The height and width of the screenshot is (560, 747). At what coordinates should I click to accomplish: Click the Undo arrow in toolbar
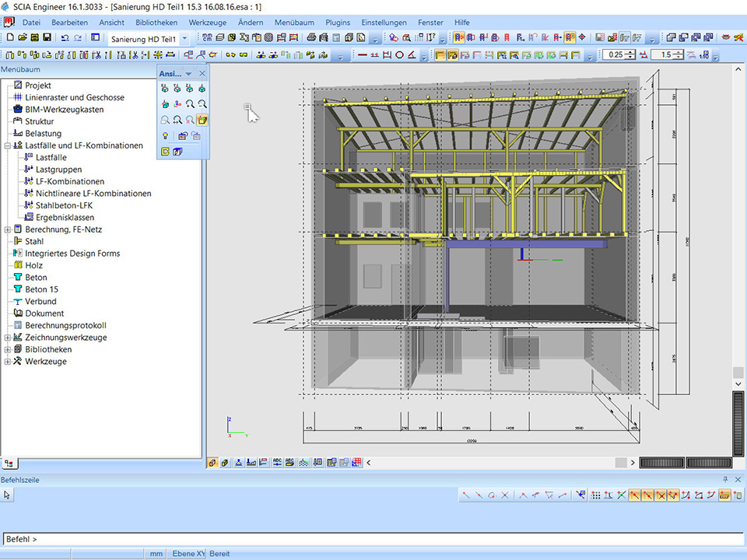(x=65, y=37)
